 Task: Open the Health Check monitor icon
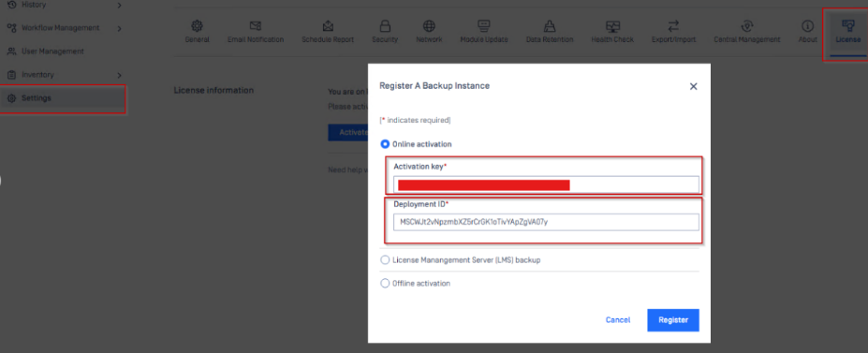click(612, 26)
